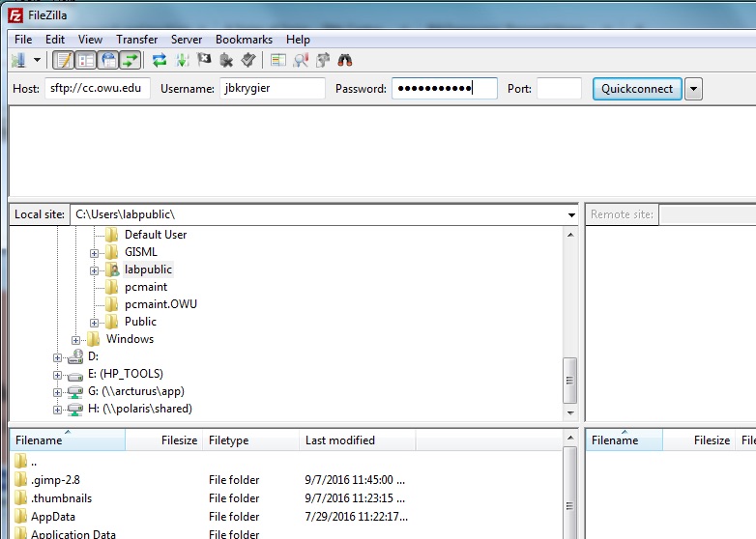The image size is (756, 539).
Task: Click local tree scrollbar up arrow
Action: coord(570,235)
